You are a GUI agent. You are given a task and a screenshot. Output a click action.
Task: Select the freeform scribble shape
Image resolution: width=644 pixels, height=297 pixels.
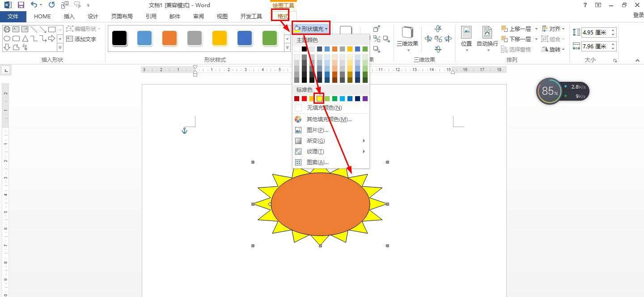(25, 47)
